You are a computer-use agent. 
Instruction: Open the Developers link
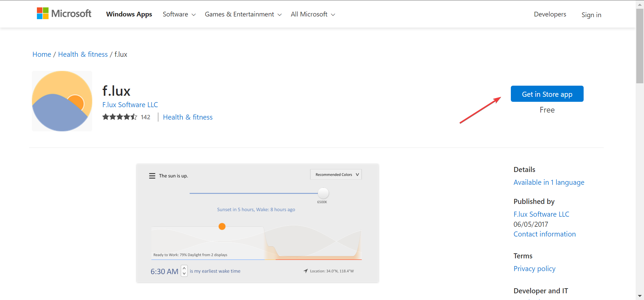[550, 14]
